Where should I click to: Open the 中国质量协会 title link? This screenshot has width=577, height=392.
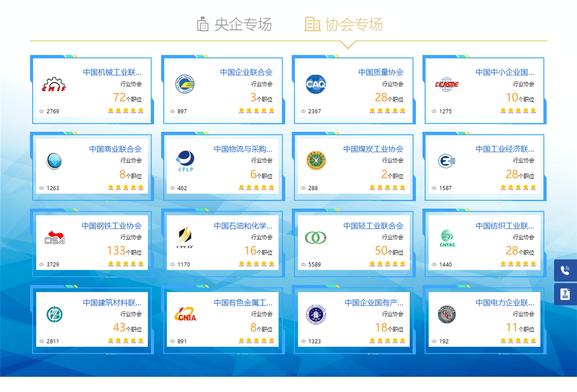coord(381,72)
